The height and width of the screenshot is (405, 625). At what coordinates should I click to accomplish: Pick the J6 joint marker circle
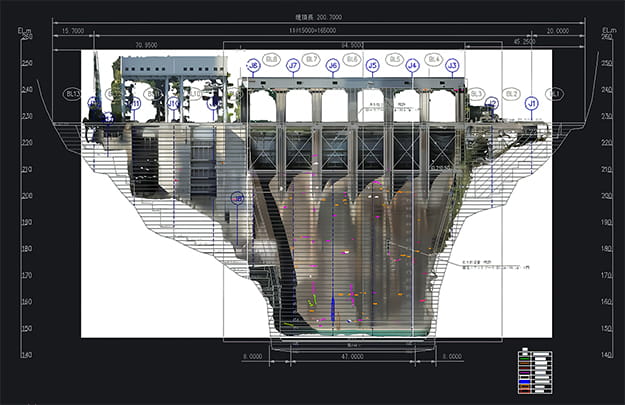332,65
